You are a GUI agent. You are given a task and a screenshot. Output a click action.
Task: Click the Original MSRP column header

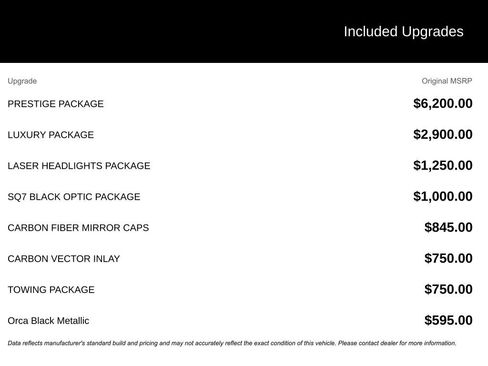[x=447, y=81]
